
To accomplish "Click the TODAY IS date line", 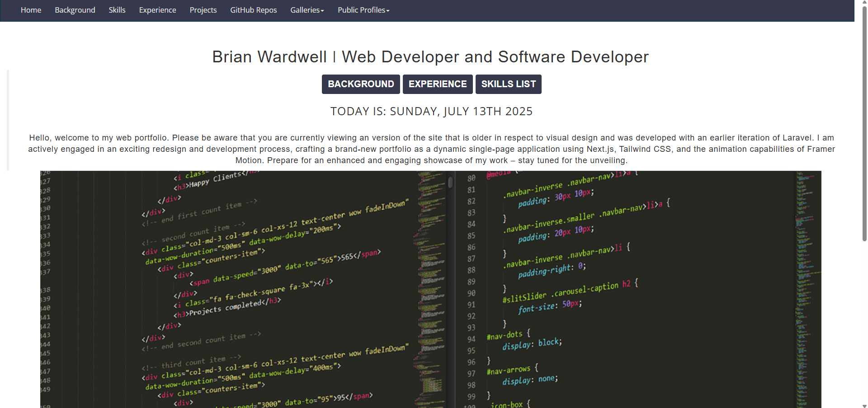I will click(x=431, y=112).
